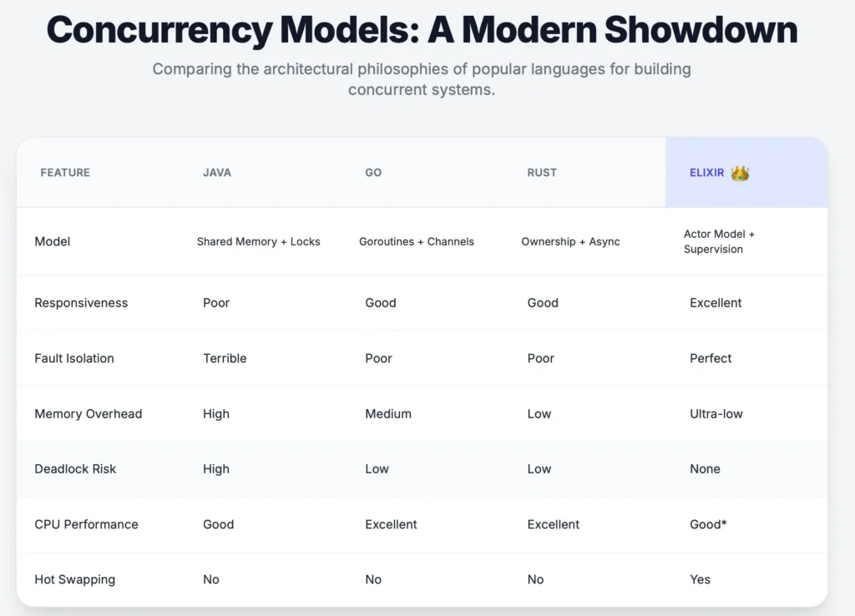Viewport: 855px width, 616px height.
Task: Select the 'Actor Model + Supervision' cell
Action: pyautogui.click(x=719, y=242)
